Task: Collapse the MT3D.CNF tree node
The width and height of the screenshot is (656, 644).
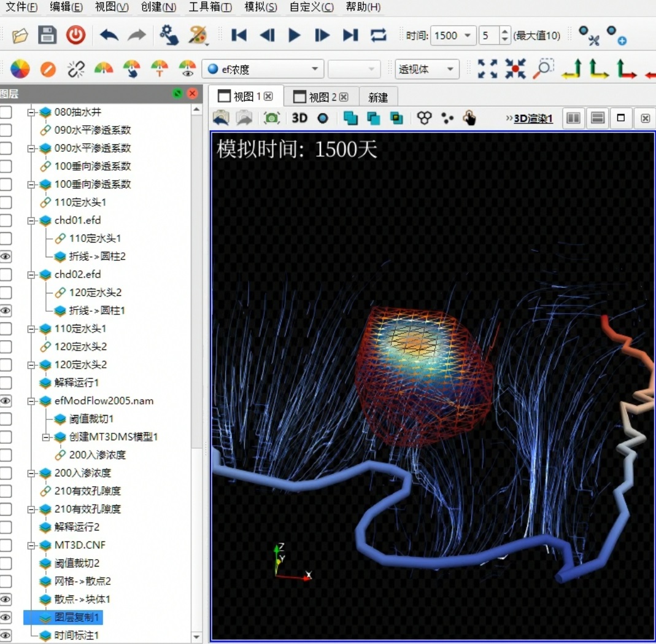Action: (x=31, y=546)
